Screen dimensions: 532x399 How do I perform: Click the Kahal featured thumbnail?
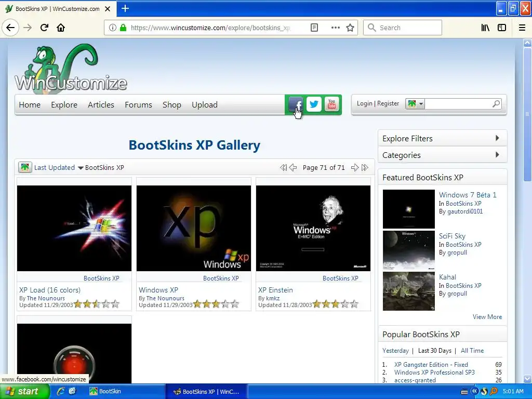(408, 291)
